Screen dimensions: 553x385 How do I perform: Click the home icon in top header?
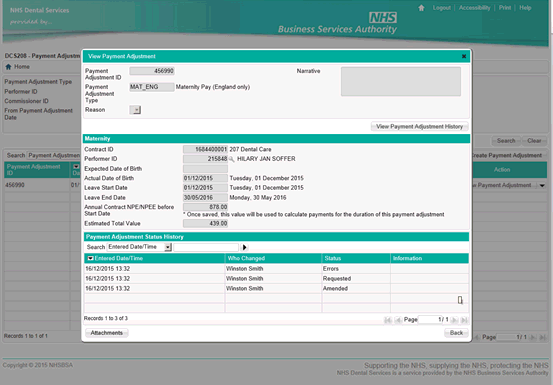[421, 8]
